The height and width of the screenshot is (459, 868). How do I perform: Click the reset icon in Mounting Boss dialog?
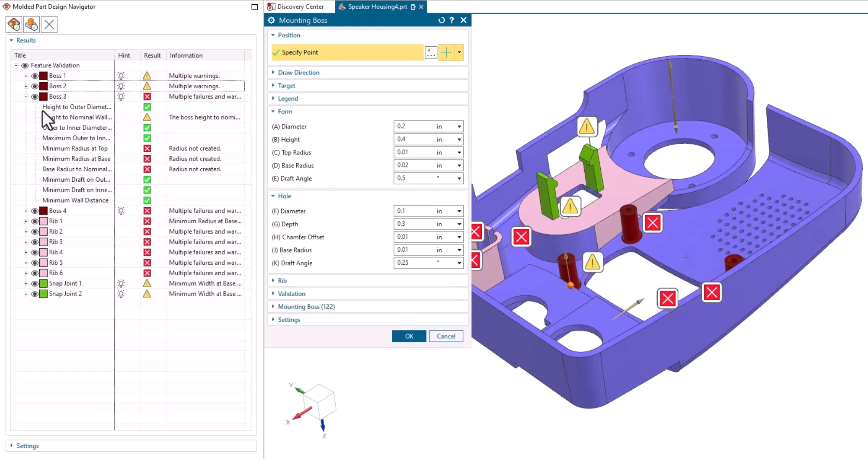[441, 20]
